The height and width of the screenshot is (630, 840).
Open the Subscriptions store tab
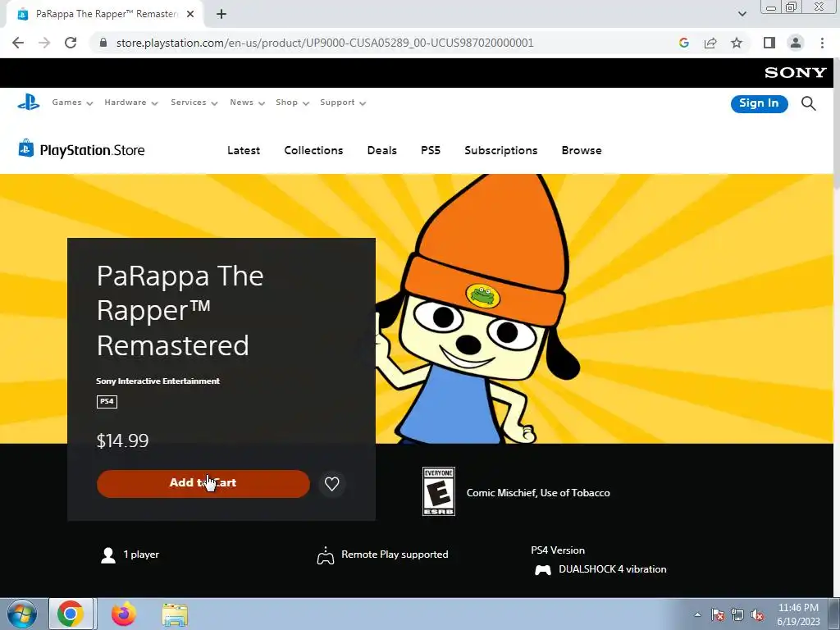pos(501,151)
